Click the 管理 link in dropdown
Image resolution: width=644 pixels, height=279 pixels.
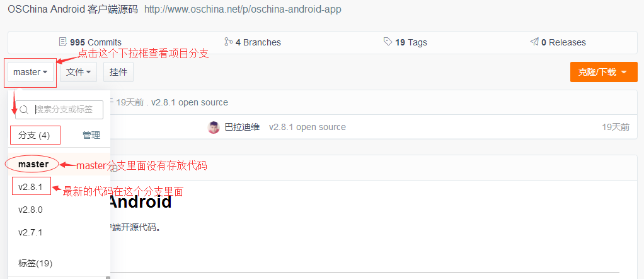(x=91, y=135)
